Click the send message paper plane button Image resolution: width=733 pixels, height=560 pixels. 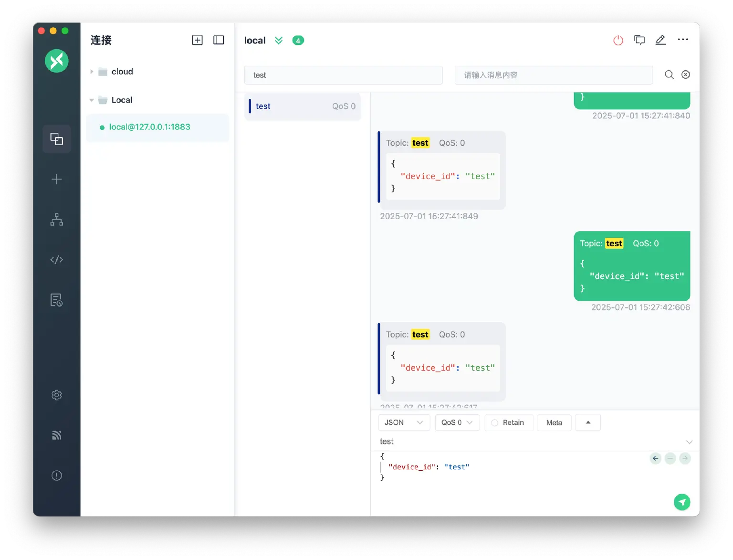681,502
